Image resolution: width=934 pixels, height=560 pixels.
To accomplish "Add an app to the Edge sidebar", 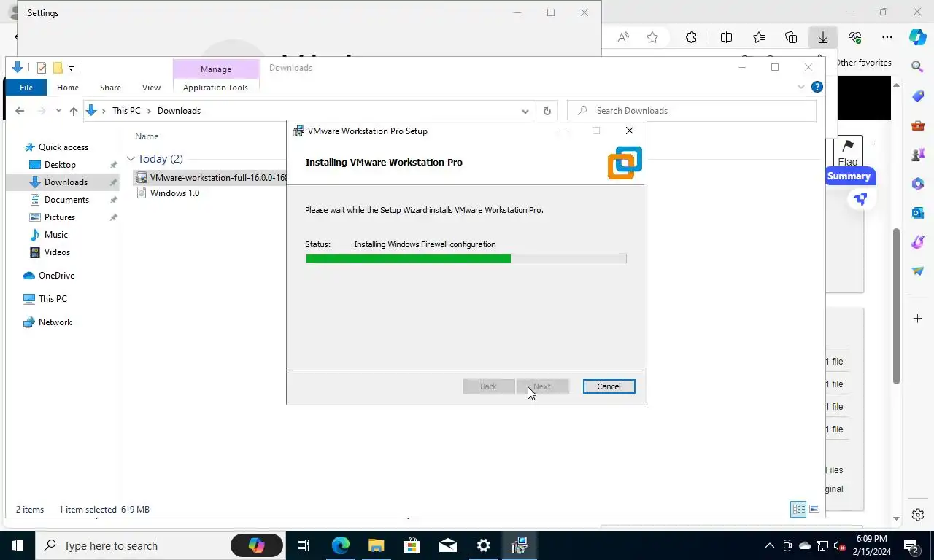I will [x=918, y=319].
